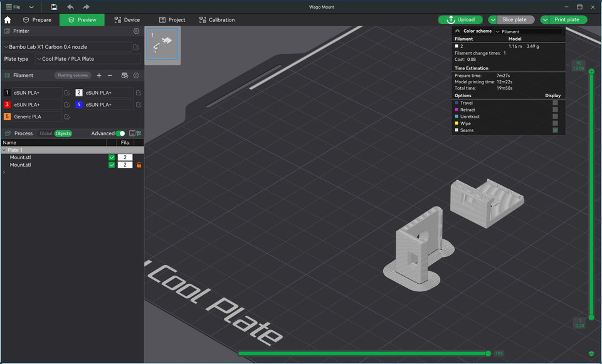Uncheck the Seams display checkbox
This screenshot has height=364, width=602.
(x=554, y=130)
